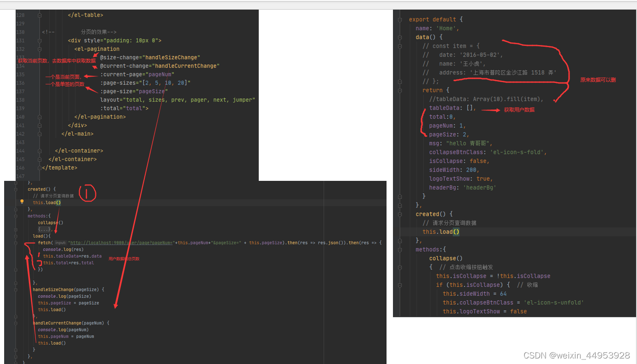Viewport: 637px width, 364px height.
Task: Collapse fold marker at line 131 div
Action: (40, 40)
